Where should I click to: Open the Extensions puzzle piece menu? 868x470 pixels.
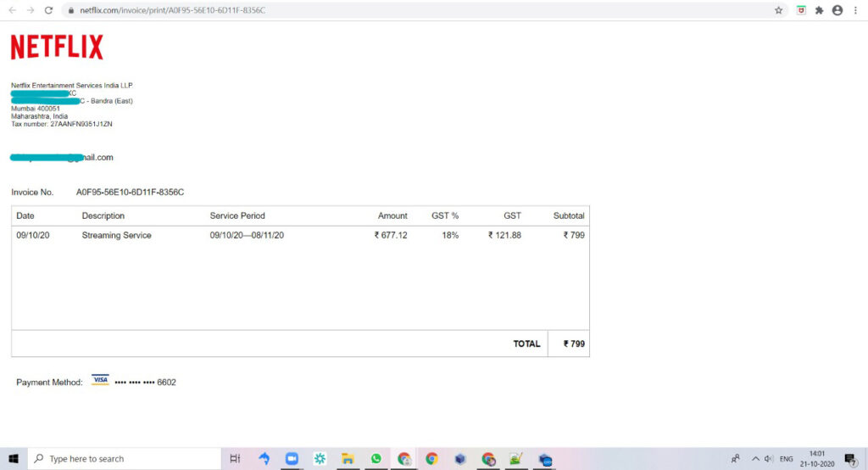click(x=820, y=10)
